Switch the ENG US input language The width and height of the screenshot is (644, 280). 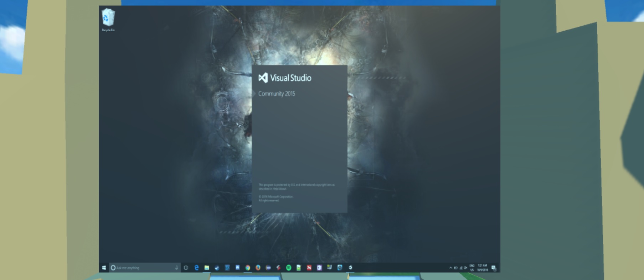pyautogui.click(x=472, y=268)
